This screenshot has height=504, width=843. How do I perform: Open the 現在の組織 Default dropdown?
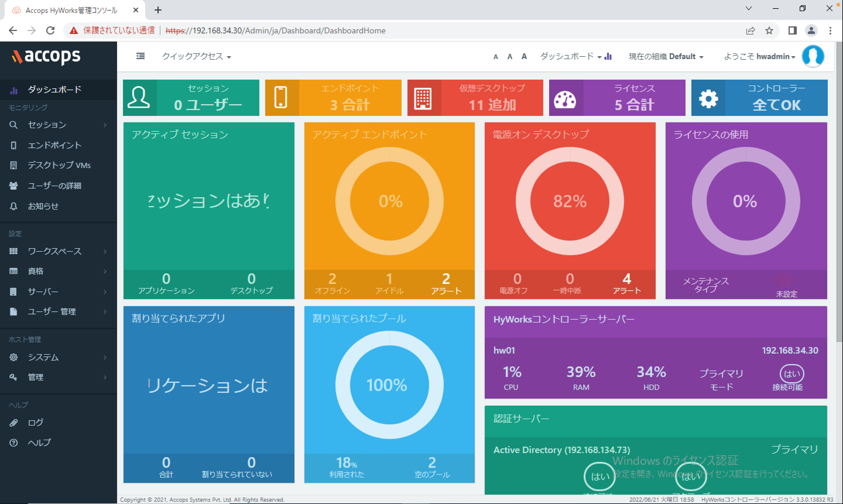[x=666, y=56]
